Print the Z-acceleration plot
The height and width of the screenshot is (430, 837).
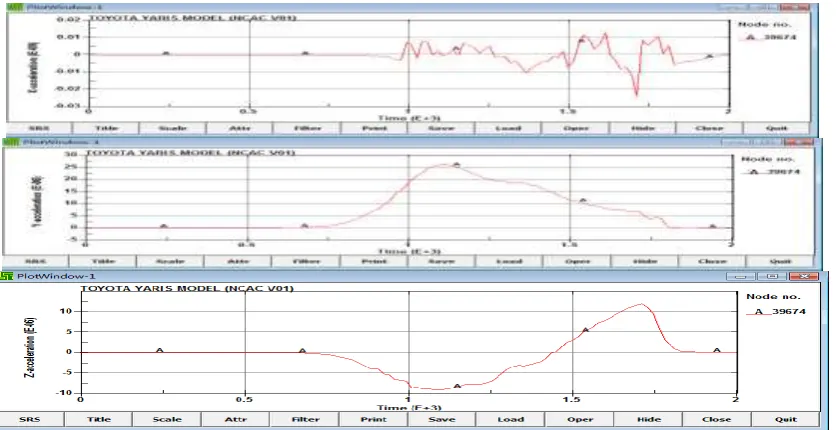coord(373,419)
